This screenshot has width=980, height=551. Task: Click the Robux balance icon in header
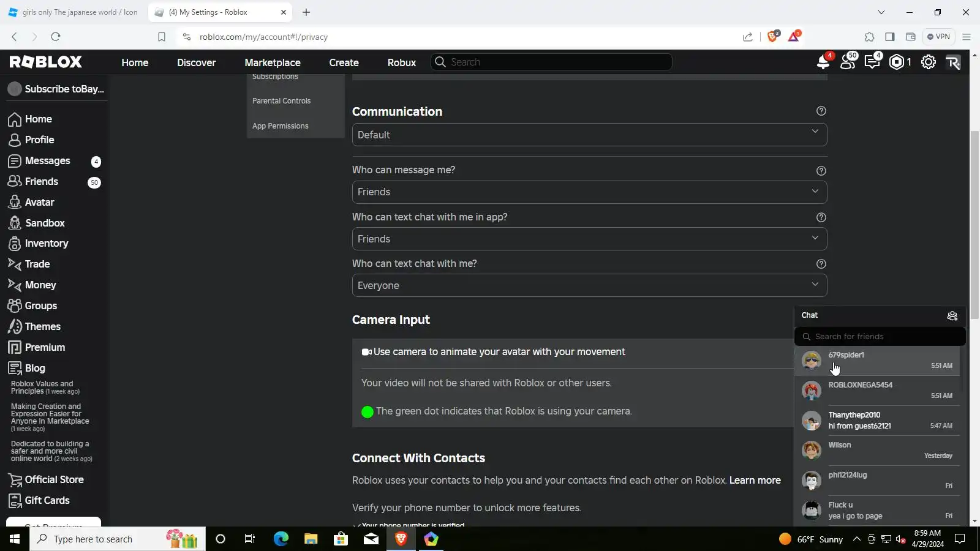pos(897,62)
